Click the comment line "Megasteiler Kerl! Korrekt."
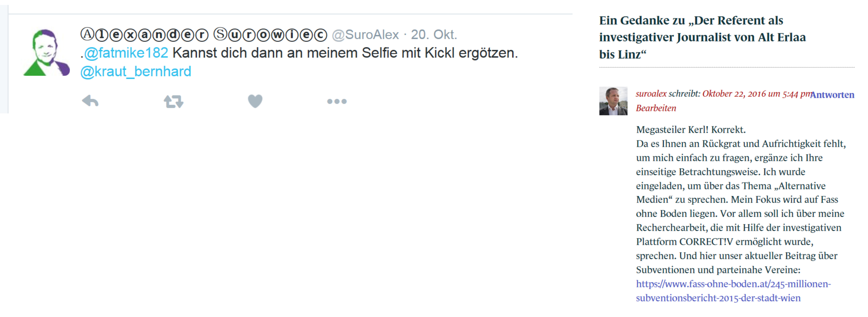This screenshot has width=868, height=317. (x=691, y=129)
